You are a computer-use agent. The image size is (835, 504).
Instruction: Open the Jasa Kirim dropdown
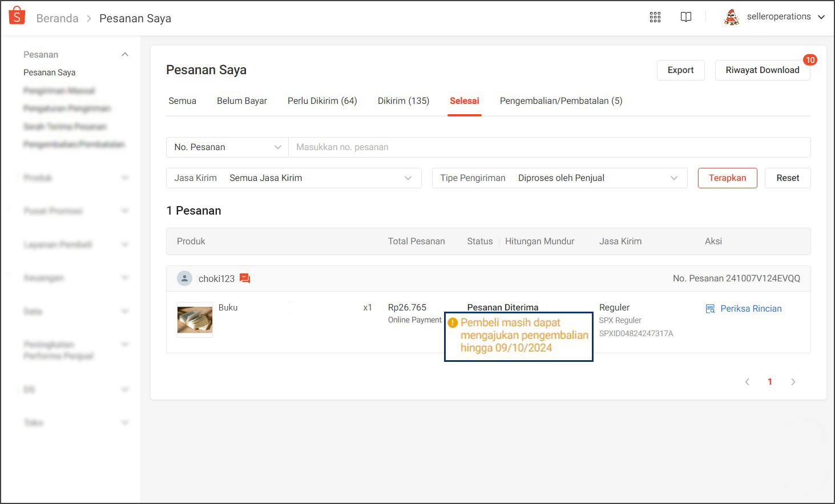(x=293, y=178)
